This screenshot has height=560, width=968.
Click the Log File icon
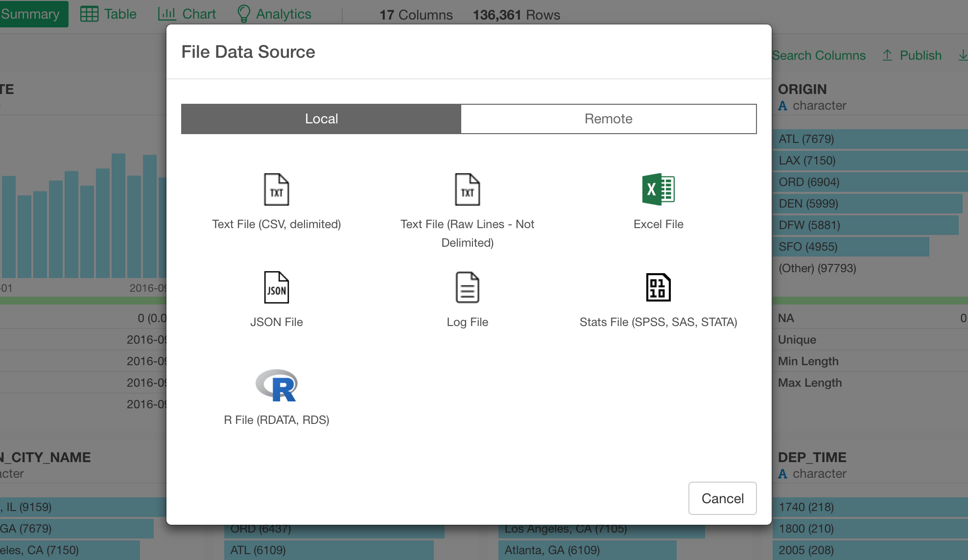(467, 287)
